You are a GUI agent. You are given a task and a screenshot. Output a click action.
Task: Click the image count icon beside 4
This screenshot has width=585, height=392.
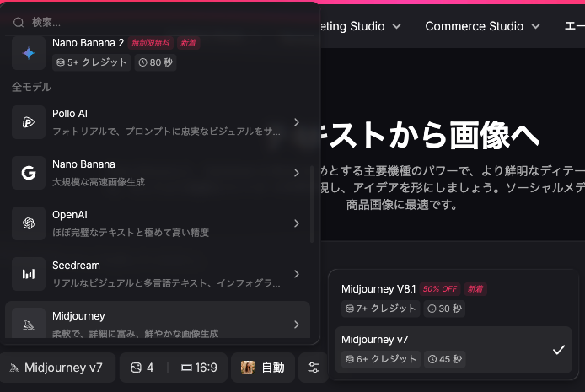click(137, 368)
